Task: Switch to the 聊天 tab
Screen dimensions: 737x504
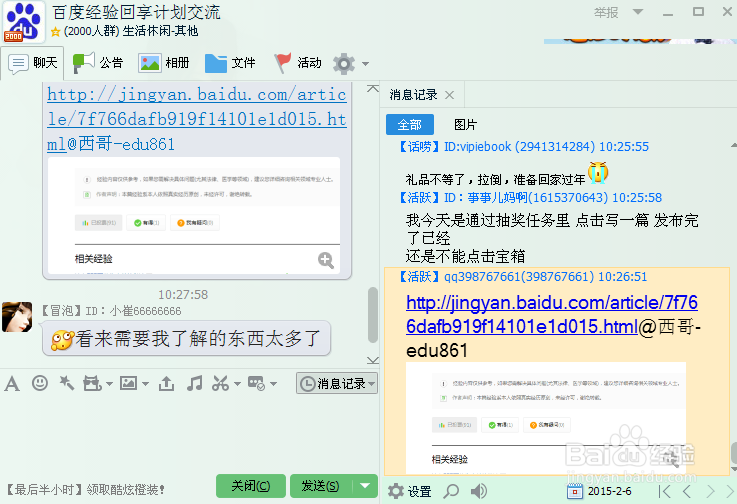Action: click(x=32, y=63)
